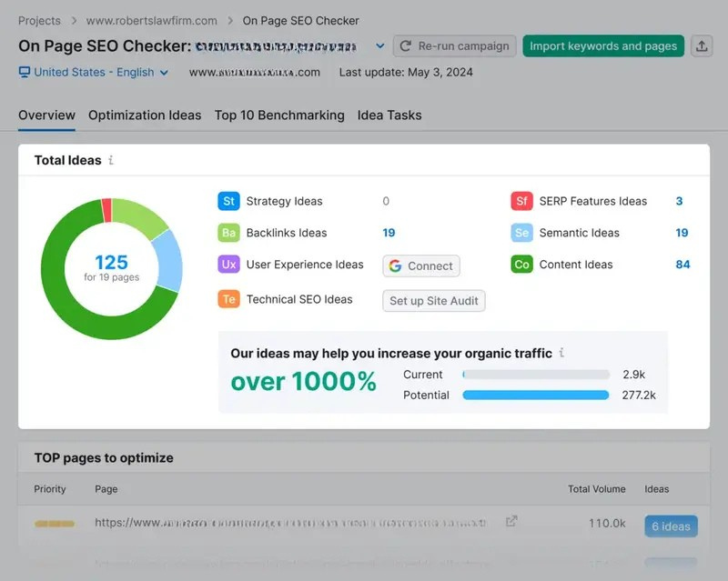
Task: Click the Content Ideas Co icon
Action: (521, 264)
